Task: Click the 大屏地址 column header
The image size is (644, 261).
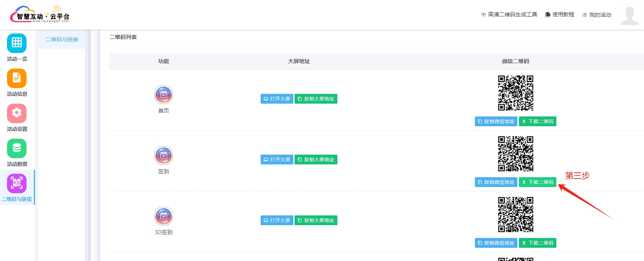Action: (x=299, y=61)
